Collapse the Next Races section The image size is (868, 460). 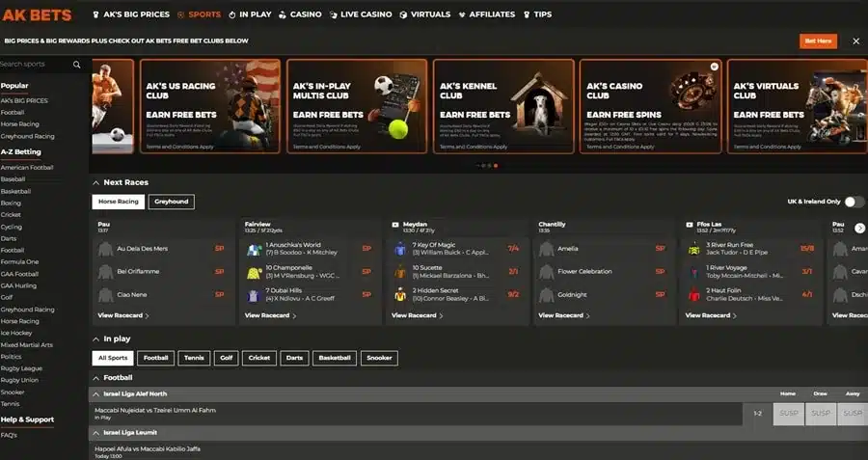click(x=95, y=182)
